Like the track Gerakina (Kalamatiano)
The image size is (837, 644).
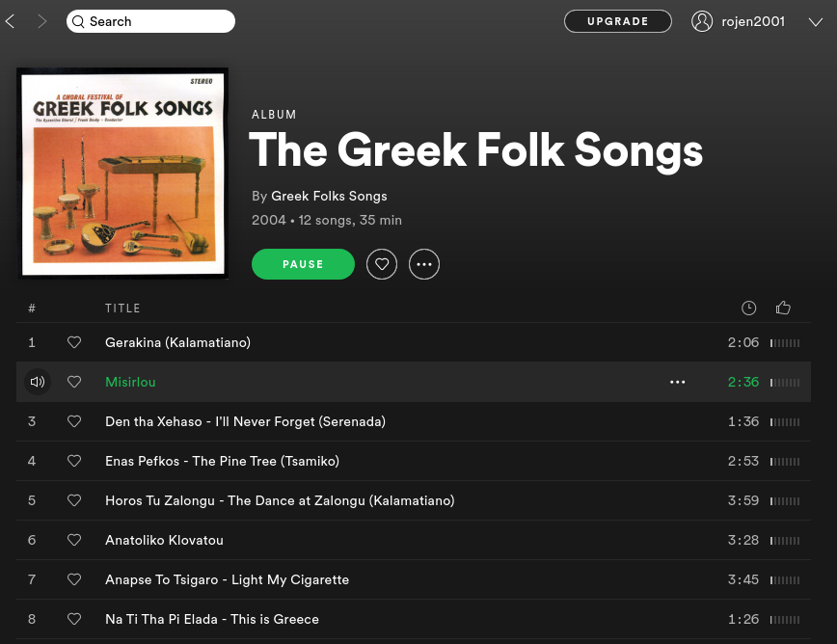click(x=74, y=342)
